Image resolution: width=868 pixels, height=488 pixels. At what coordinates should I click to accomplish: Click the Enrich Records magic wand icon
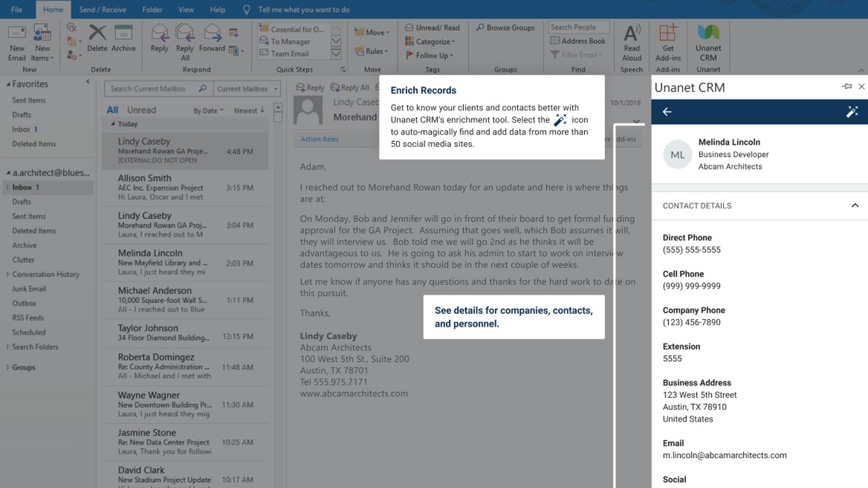point(852,112)
